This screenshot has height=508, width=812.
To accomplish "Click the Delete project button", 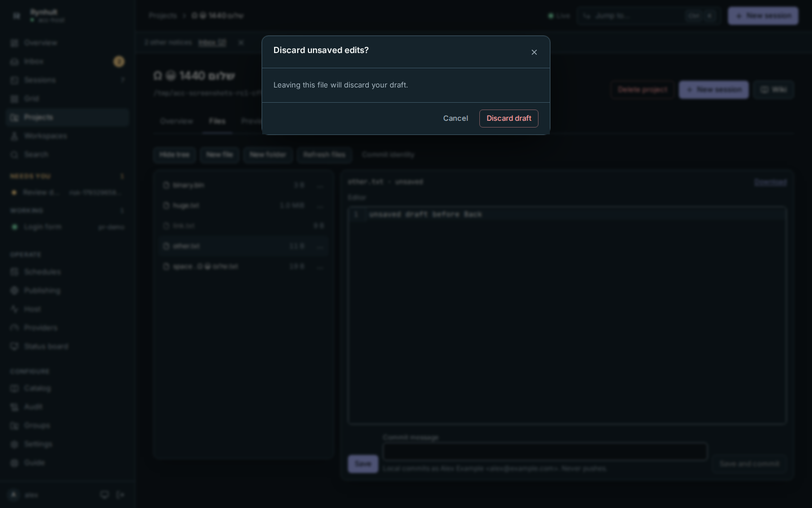I will pyautogui.click(x=642, y=90).
